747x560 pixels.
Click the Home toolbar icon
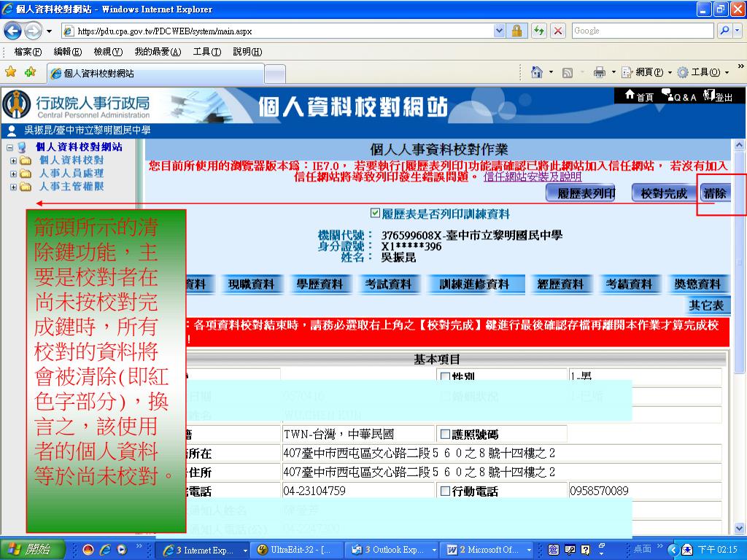tap(536, 72)
